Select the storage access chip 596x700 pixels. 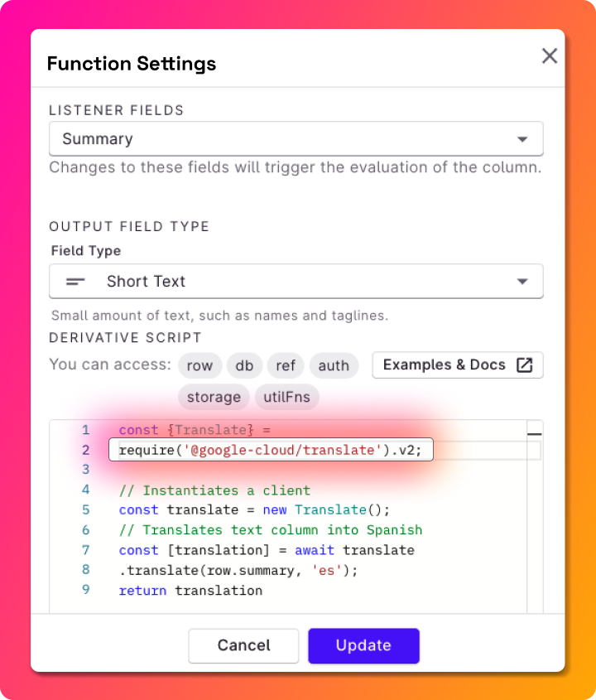(x=213, y=397)
